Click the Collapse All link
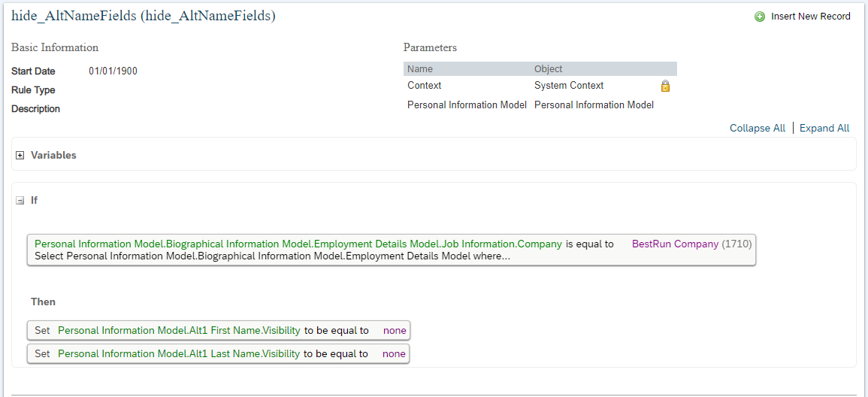Image resolution: width=868 pixels, height=397 pixels. [758, 129]
